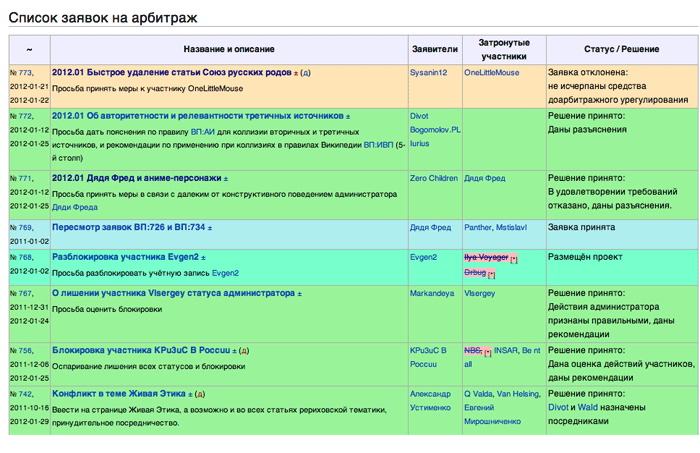The width and height of the screenshot is (700, 453).
Task: Click the [*] marker beside struck-out NBS
Action: point(488,352)
